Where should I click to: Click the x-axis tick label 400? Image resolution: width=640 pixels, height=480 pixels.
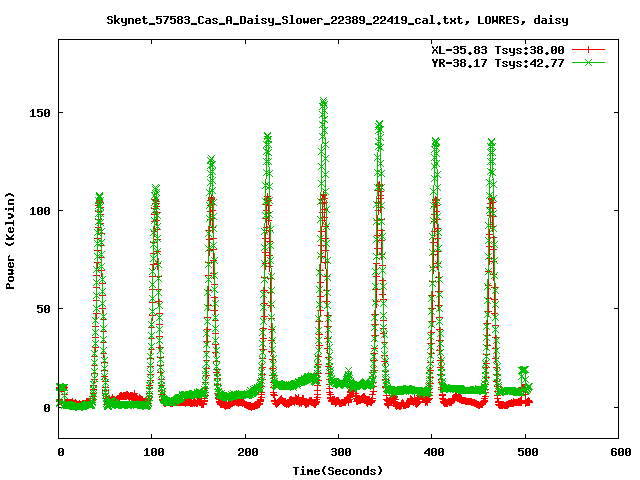433,452
